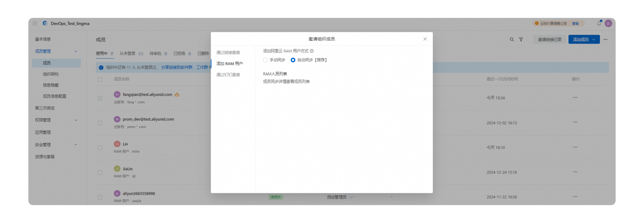Click aliyun3683558998's avatar icon

pos(117,194)
